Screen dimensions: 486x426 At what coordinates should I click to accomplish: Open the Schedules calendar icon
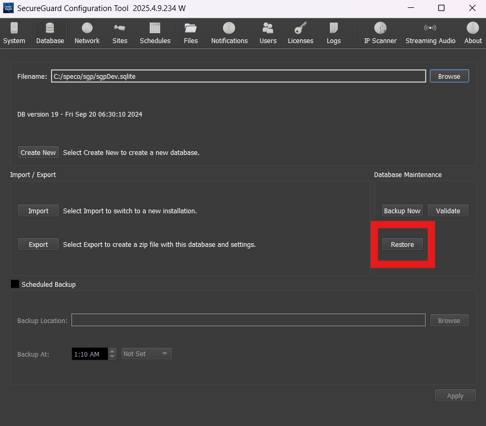155,28
